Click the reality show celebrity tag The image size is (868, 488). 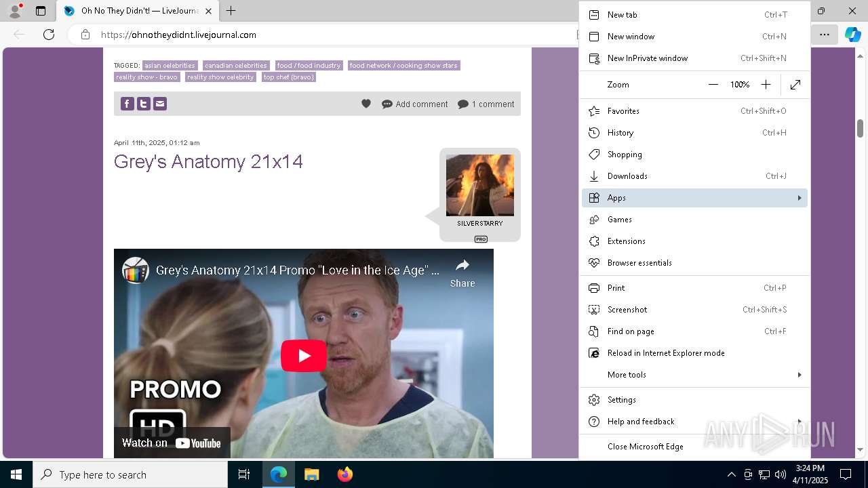point(220,77)
